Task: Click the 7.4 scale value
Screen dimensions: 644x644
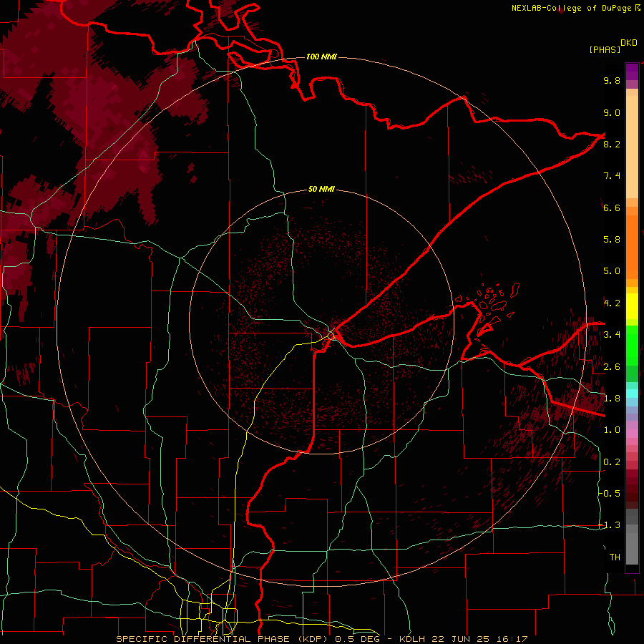Action: pos(612,176)
